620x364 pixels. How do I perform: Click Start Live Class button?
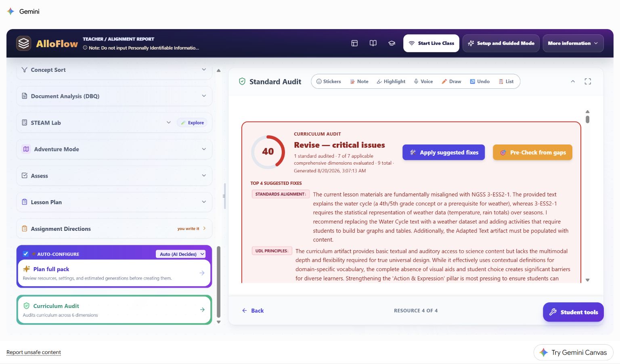coord(431,43)
